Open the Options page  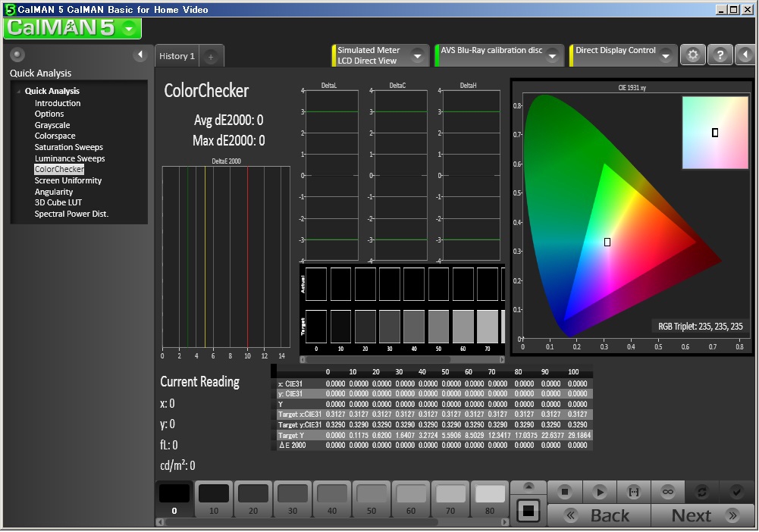(x=49, y=114)
